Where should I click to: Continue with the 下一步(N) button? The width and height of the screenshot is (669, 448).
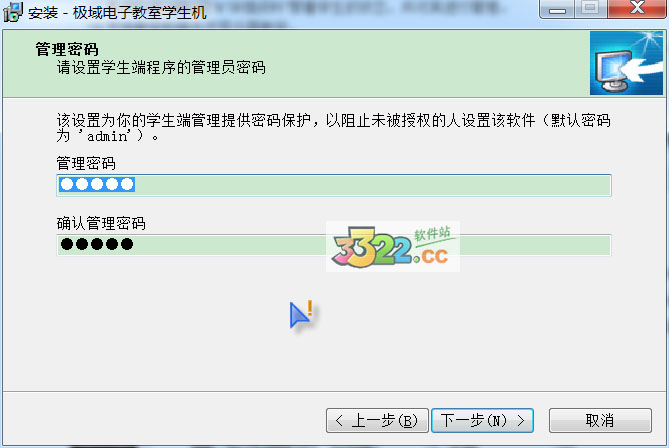click(482, 421)
